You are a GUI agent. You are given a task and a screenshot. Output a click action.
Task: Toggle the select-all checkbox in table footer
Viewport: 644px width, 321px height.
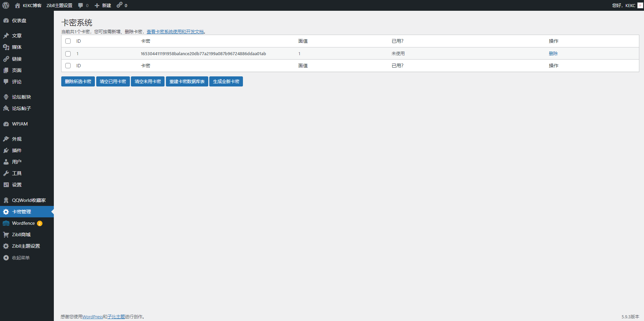click(x=68, y=66)
